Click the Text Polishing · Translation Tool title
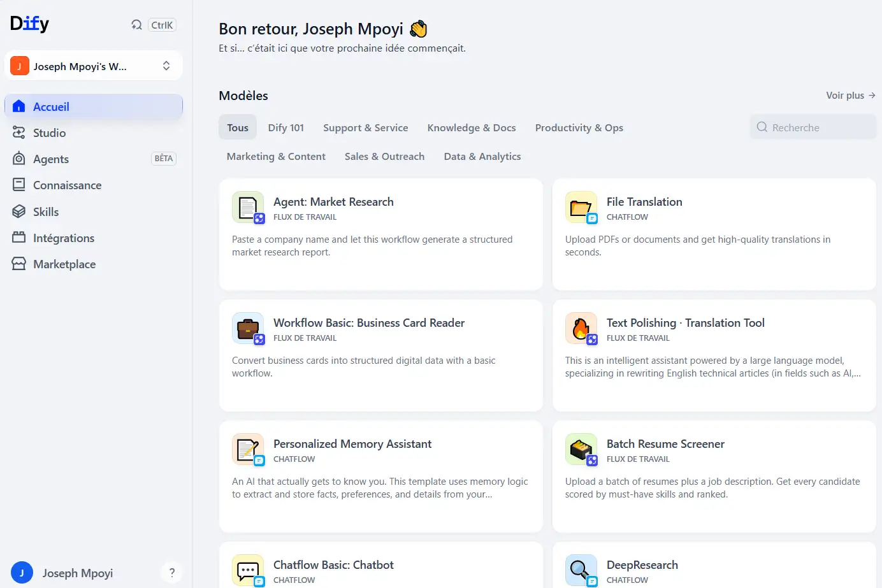The width and height of the screenshot is (882, 588). tap(686, 323)
